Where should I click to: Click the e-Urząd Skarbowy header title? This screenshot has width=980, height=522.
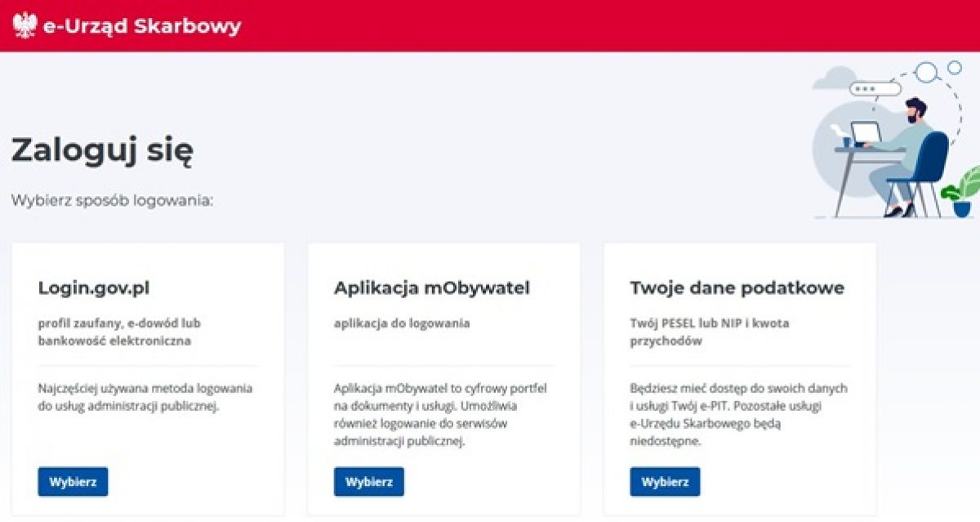pyautogui.click(x=142, y=26)
